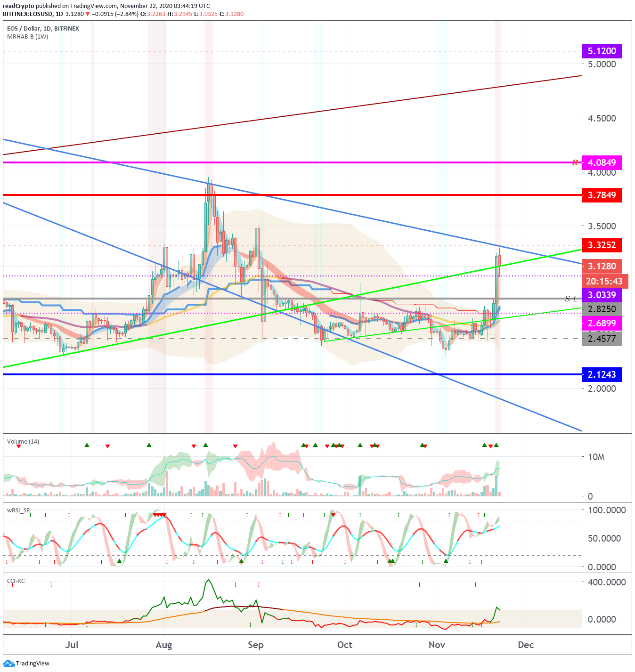635x672 pixels.
Task: Click the gray 2.4577 price label
Action: [602, 339]
